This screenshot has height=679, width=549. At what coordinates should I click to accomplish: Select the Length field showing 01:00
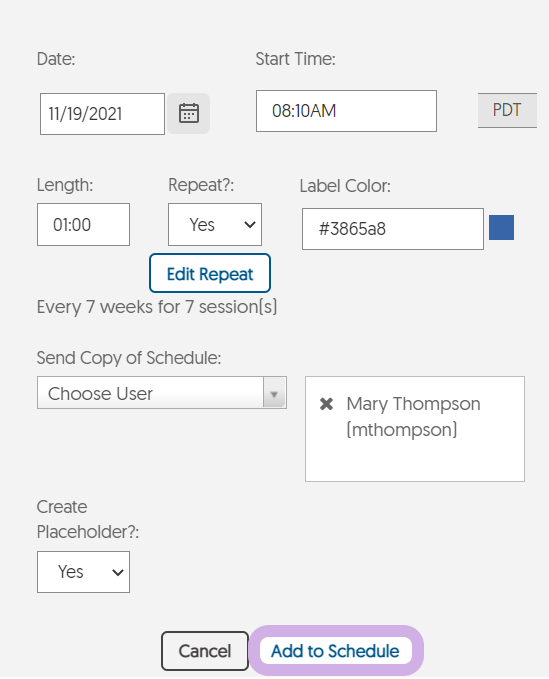[x=84, y=224]
